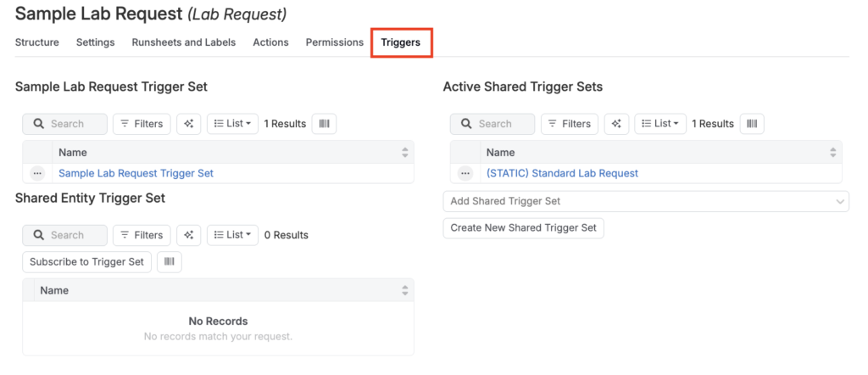Viewport: 868px width, 375px height.
Task: Click the sparkle icon in Shared Entity Trigger Set
Action: point(189,235)
